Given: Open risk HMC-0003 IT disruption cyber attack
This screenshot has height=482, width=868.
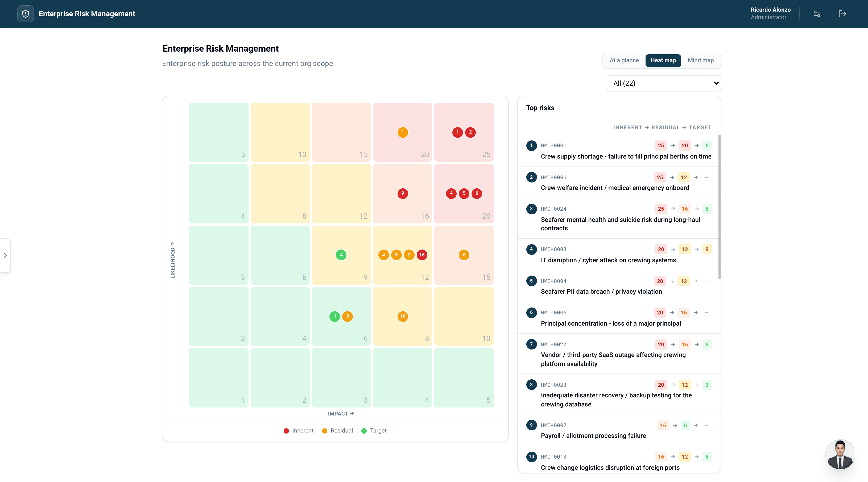Looking at the screenshot, I should pos(619,254).
